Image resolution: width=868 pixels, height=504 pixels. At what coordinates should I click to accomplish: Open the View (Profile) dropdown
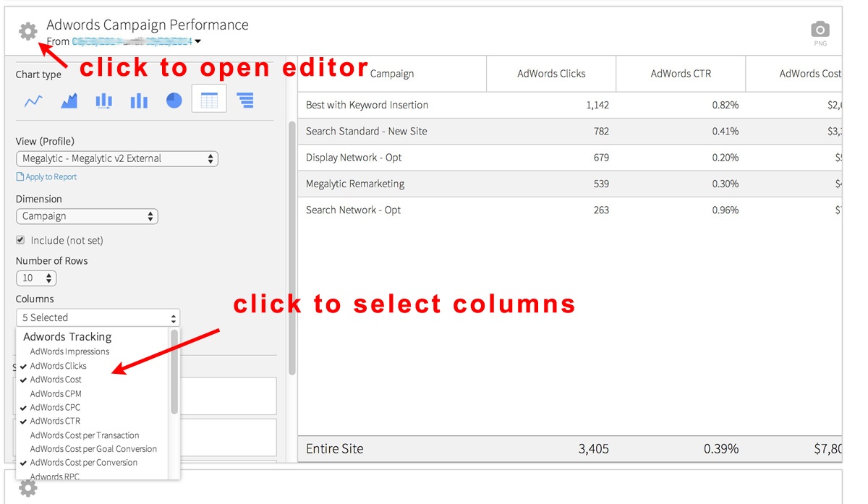tap(117, 158)
